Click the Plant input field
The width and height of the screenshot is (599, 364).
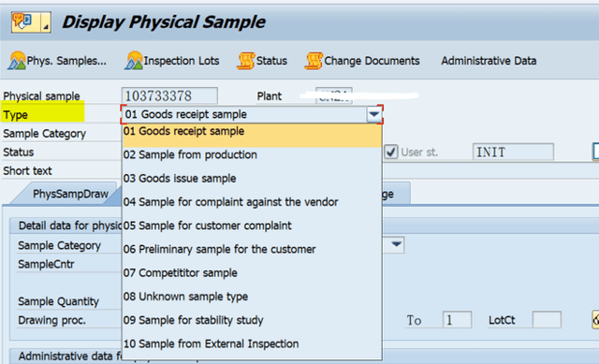click(x=334, y=95)
